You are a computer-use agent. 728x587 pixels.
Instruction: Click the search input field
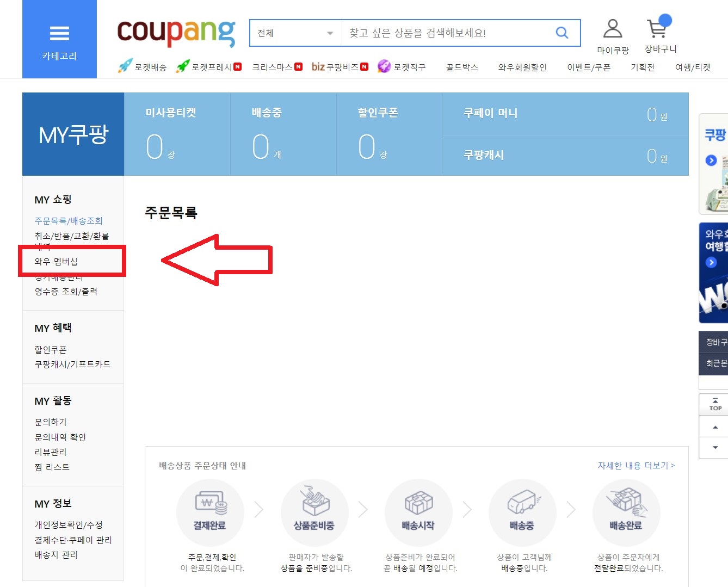(446, 33)
